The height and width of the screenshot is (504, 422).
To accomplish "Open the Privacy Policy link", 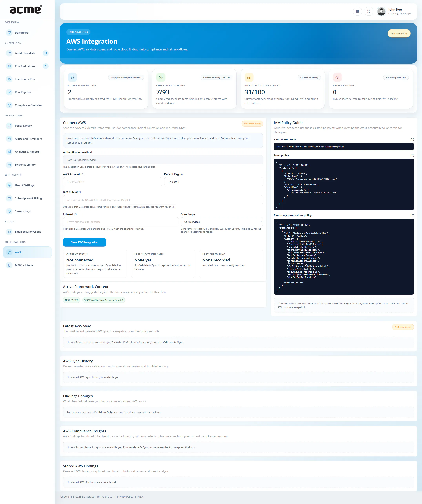I will (125, 497).
